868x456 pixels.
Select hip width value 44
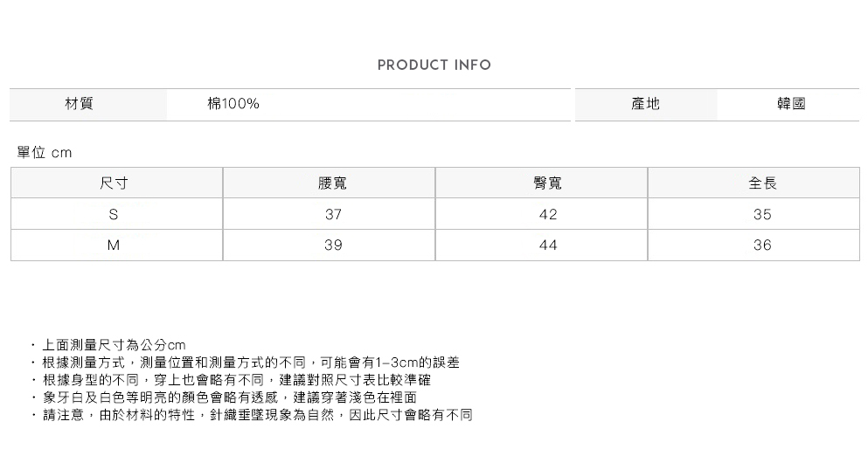pos(547,245)
